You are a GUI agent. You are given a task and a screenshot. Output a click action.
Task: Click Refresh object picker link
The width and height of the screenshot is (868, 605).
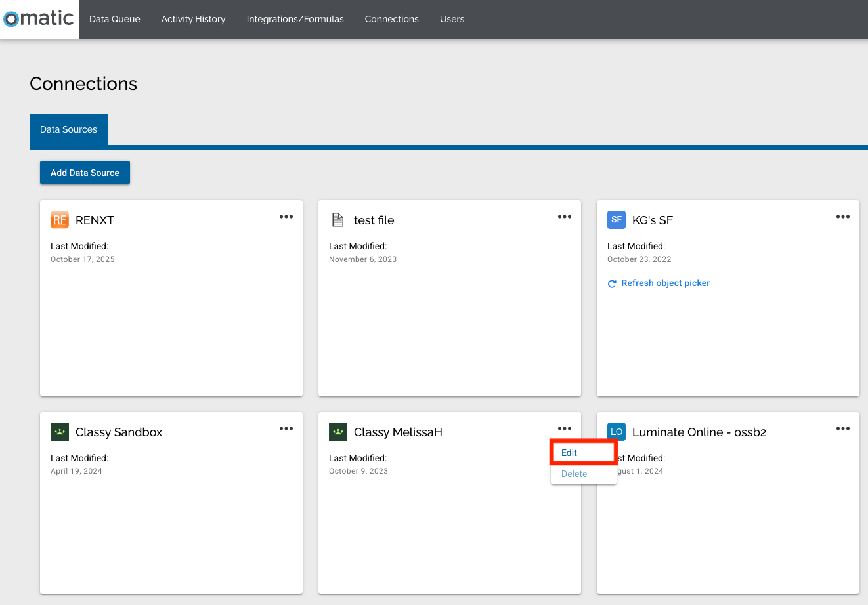click(x=666, y=283)
